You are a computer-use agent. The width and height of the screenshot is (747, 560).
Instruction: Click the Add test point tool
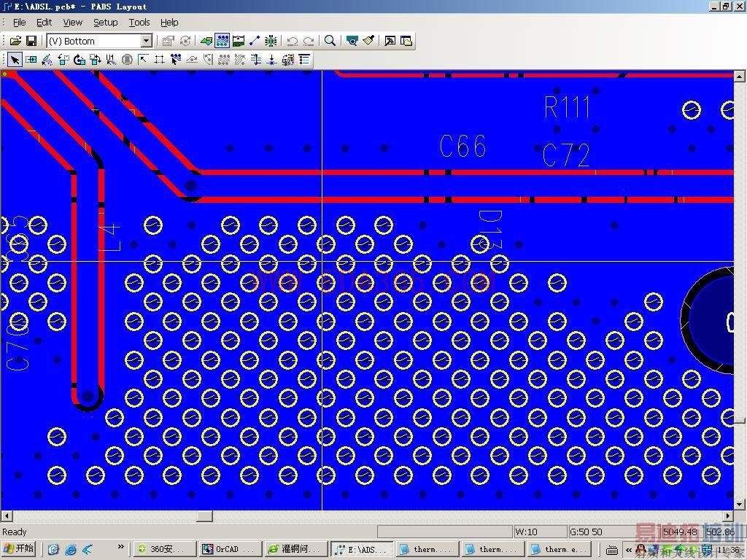271,60
